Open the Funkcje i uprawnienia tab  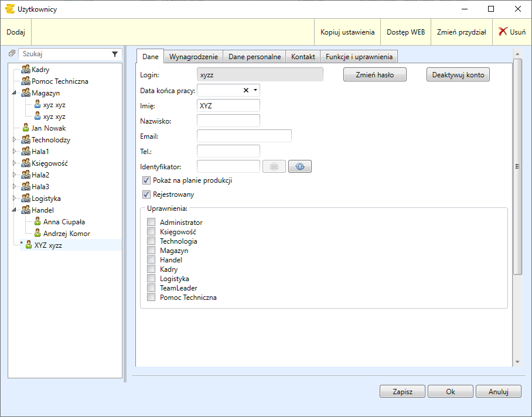(x=360, y=57)
